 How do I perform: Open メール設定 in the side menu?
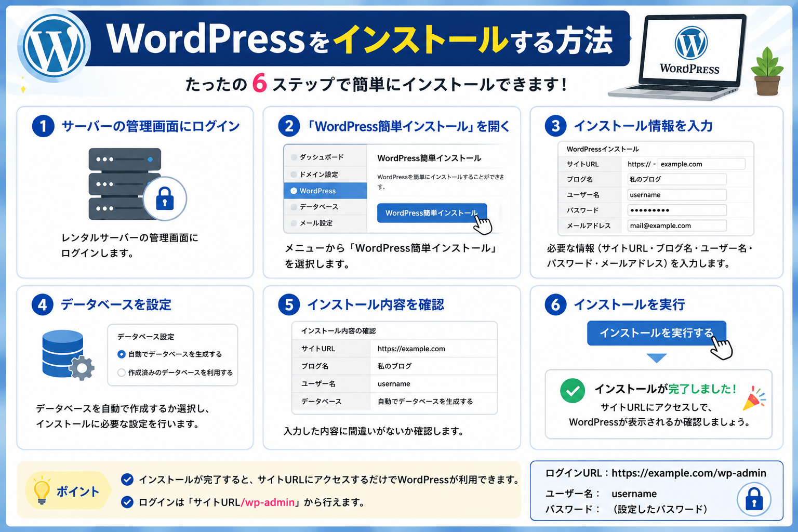coord(325,223)
